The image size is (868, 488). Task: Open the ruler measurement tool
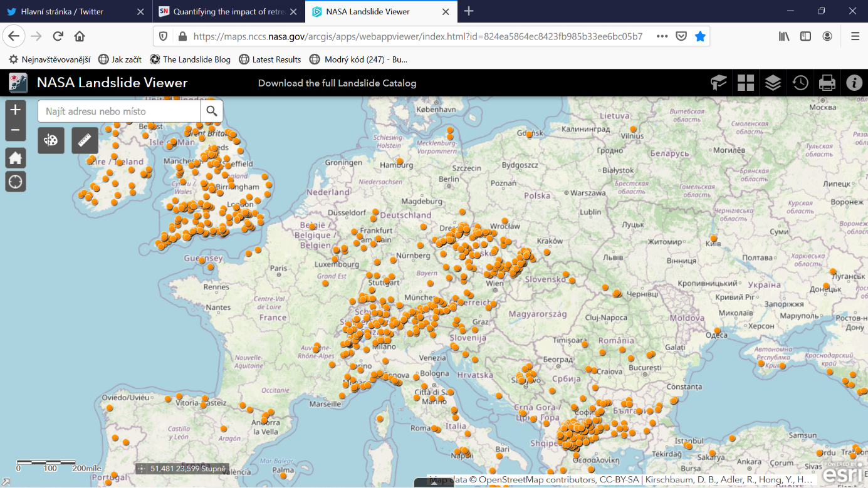pyautogui.click(x=85, y=140)
